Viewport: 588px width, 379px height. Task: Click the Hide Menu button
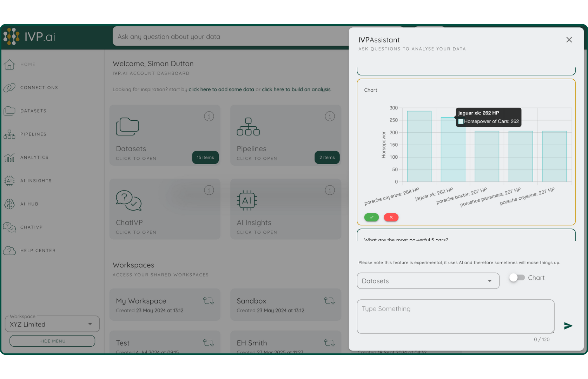tap(52, 341)
